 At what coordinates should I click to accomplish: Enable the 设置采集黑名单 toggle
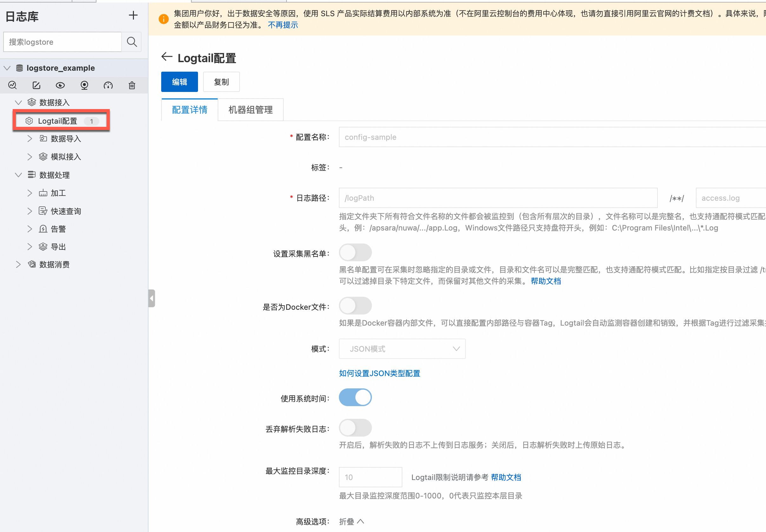click(x=355, y=253)
